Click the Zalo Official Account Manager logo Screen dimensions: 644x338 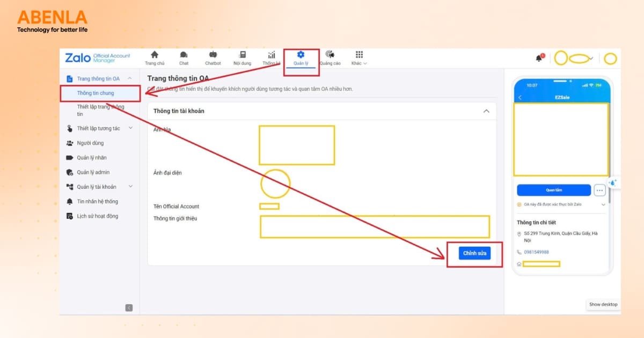98,58
